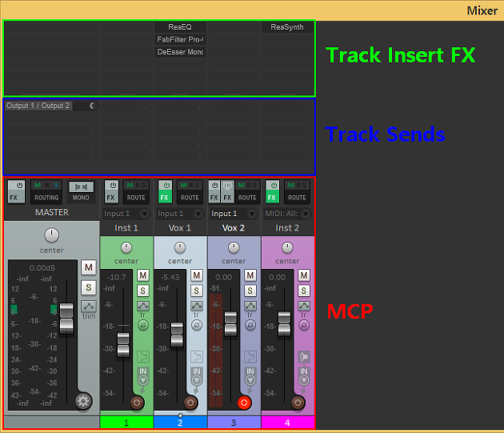This screenshot has height=433, width=504.
Task: Arm Inst 2 track for recording
Action: [298, 403]
